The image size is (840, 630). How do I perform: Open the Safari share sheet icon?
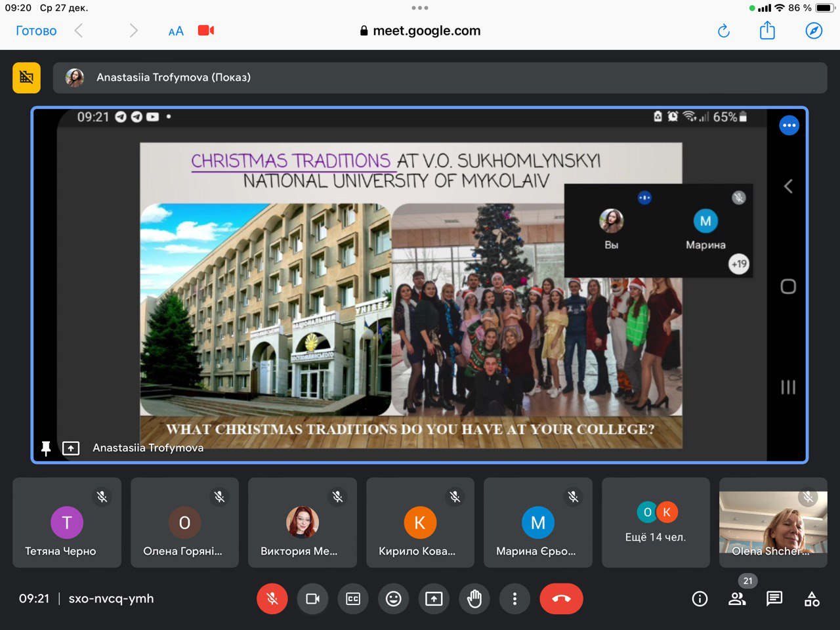(x=767, y=30)
